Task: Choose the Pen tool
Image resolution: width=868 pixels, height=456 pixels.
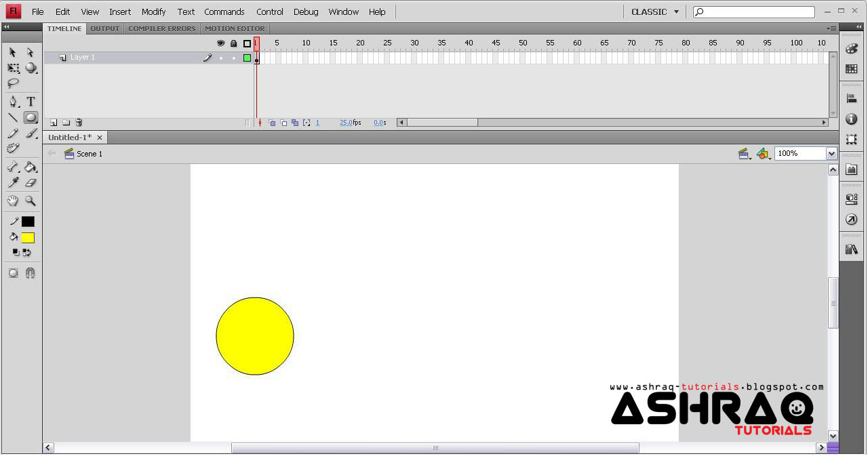Action: tap(12, 101)
